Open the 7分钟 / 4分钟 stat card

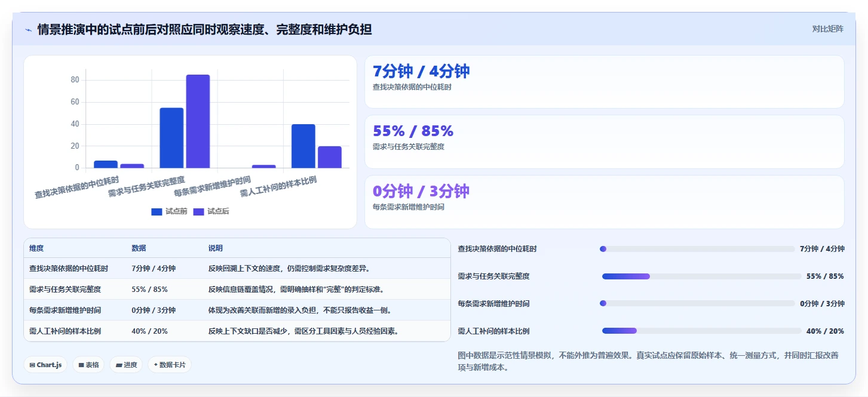pyautogui.click(x=604, y=82)
